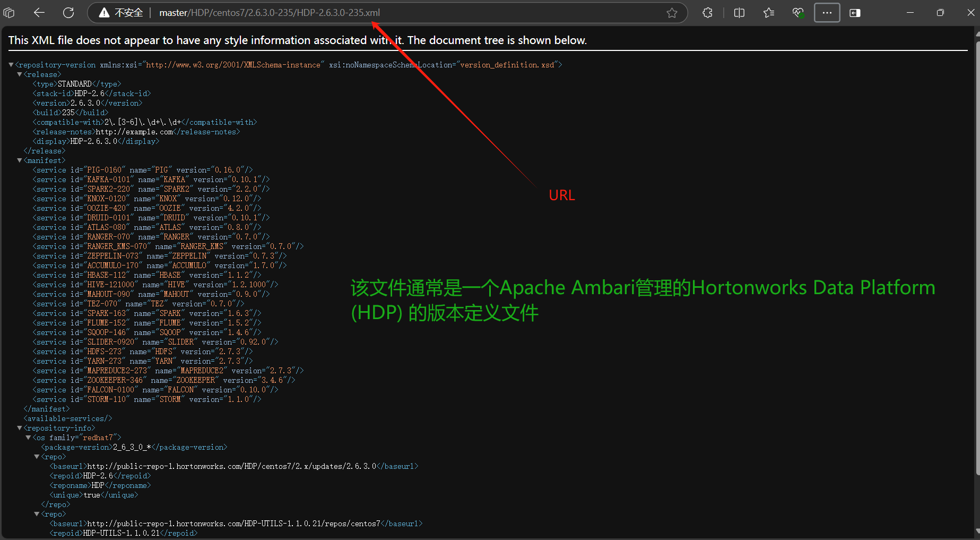
Task: Select the KNOX-0120 service row
Action: click(x=147, y=199)
